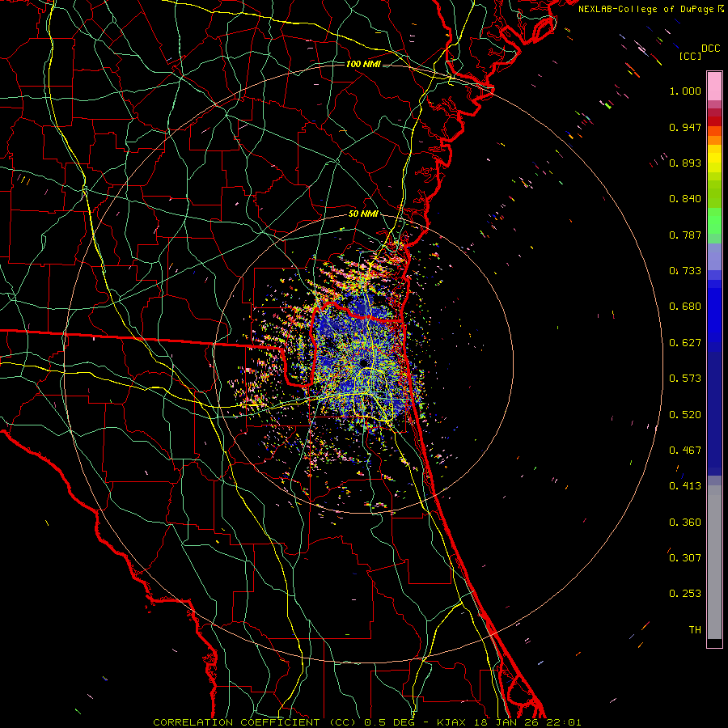Viewport: 728px width, 728px height.
Task: Click the 0.520 legend value
Action: pyautogui.click(x=685, y=415)
